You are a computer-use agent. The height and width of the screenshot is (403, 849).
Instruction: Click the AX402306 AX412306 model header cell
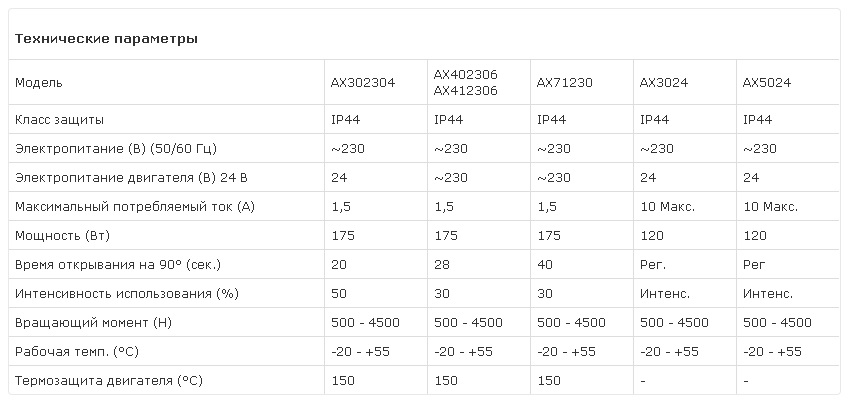click(x=466, y=83)
